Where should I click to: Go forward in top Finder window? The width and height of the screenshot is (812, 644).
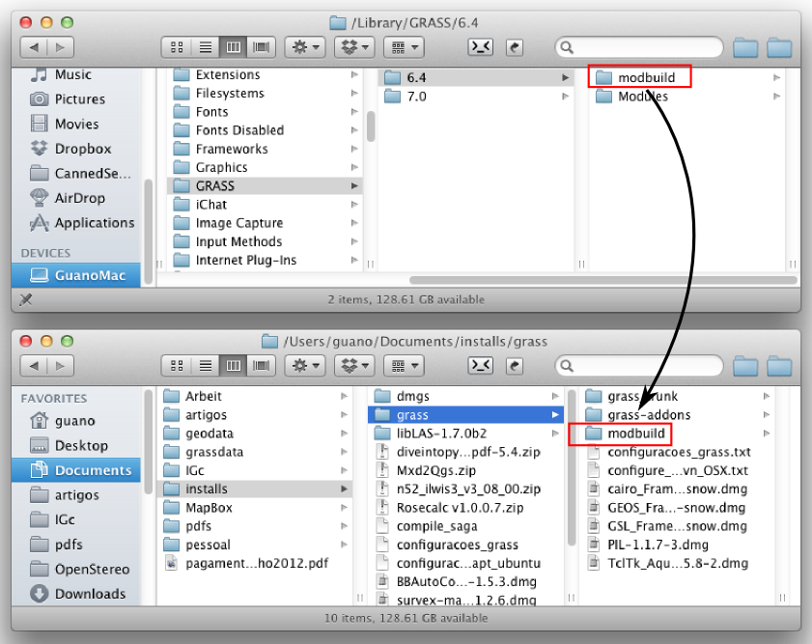61,47
